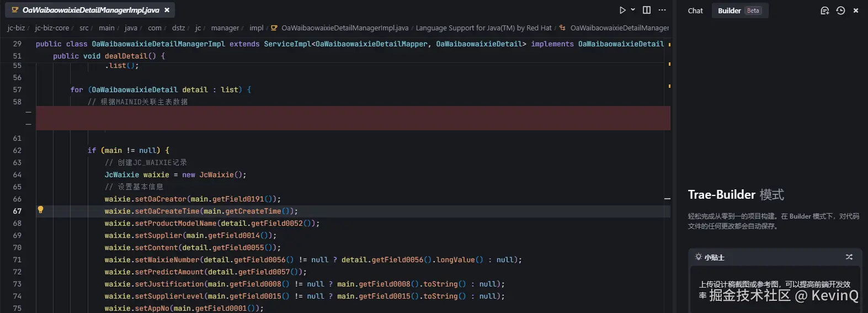The width and height of the screenshot is (868, 313).
Task: Shuffle to another tip in tips card
Action: 849,257
